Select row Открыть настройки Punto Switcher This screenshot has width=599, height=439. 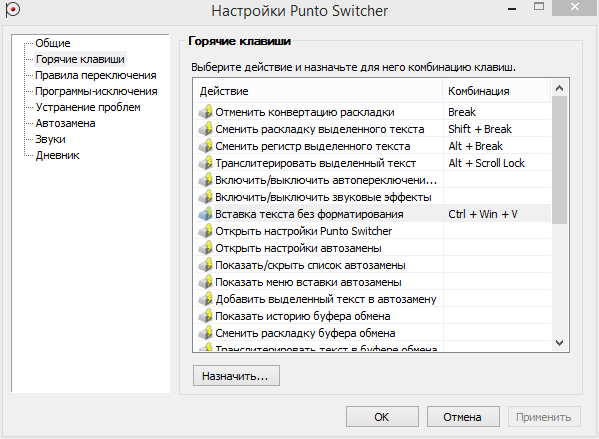tap(372, 231)
